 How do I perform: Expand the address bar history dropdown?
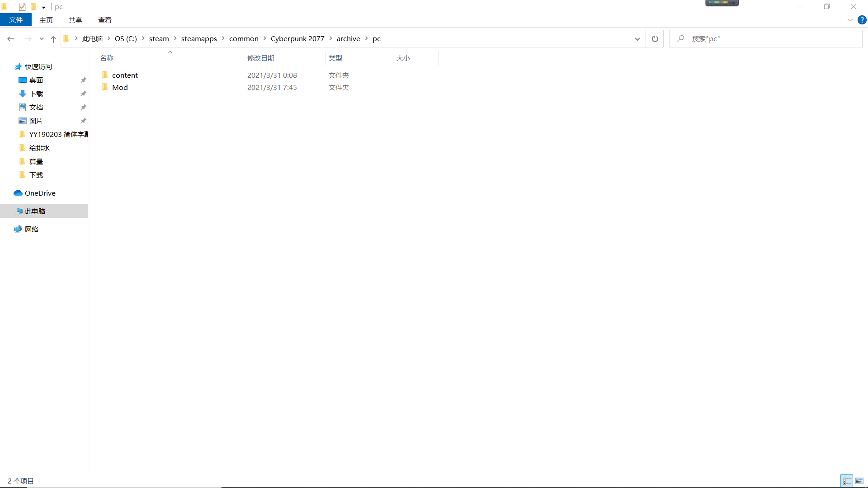(637, 39)
